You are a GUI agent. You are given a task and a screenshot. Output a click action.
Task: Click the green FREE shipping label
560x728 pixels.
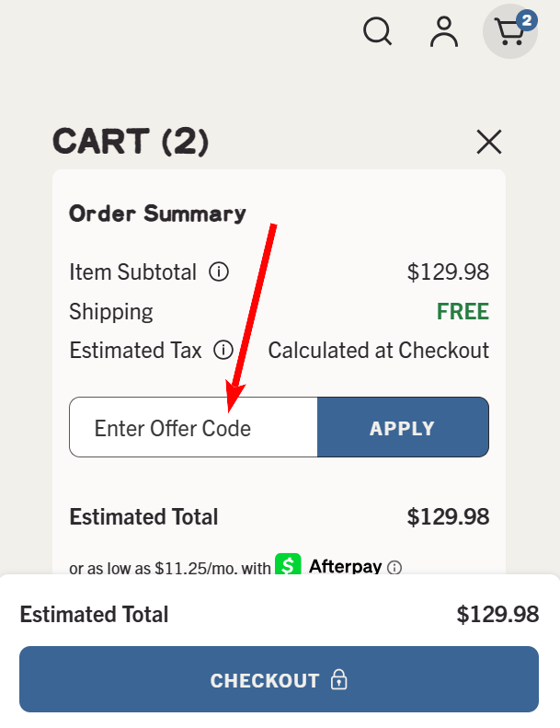(463, 312)
